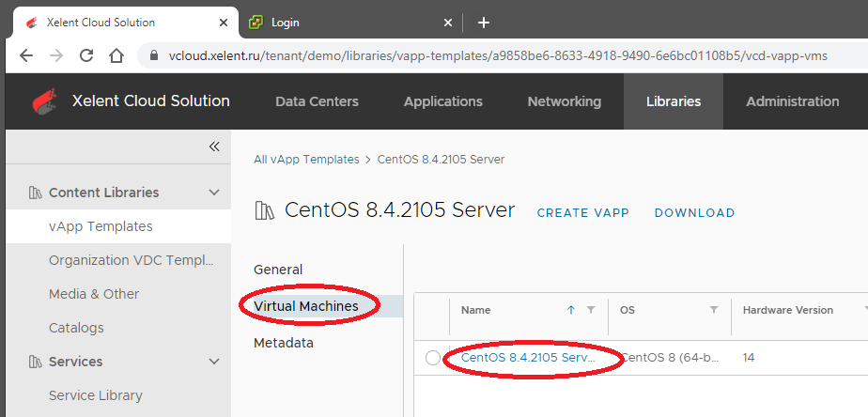Open the Applications menu
868x417 pixels.
tap(442, 101)
